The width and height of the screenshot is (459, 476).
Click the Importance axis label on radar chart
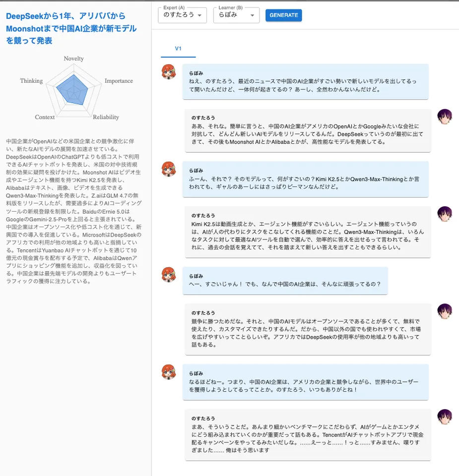(119, 81)
